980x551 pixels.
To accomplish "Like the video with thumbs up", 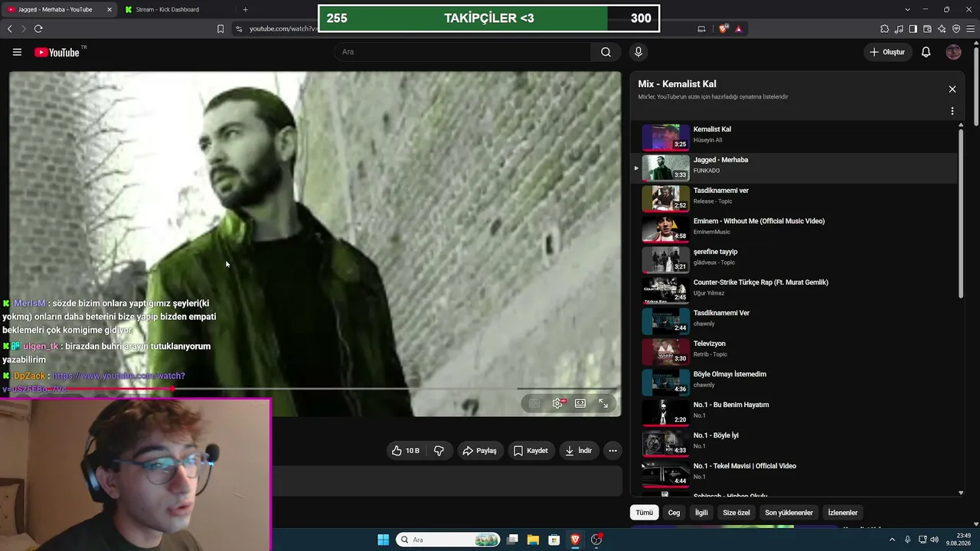I will tap(406, 451).
